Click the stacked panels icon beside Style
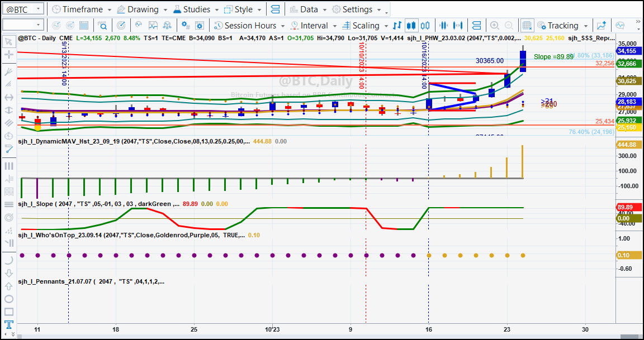Viewport: 644px width, 340px height. [x=276, y=9]
